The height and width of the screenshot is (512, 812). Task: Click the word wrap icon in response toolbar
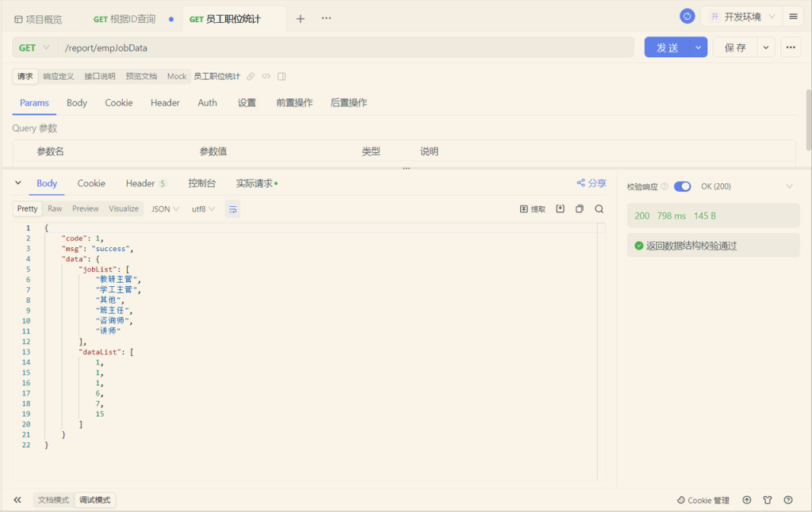click(x=232, y=209)
